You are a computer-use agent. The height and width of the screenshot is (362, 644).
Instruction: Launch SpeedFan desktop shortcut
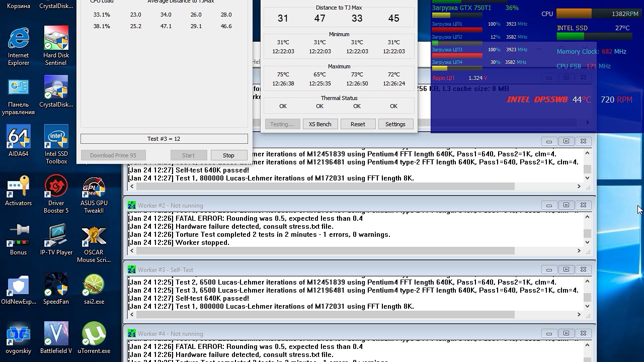pos(56,289)
